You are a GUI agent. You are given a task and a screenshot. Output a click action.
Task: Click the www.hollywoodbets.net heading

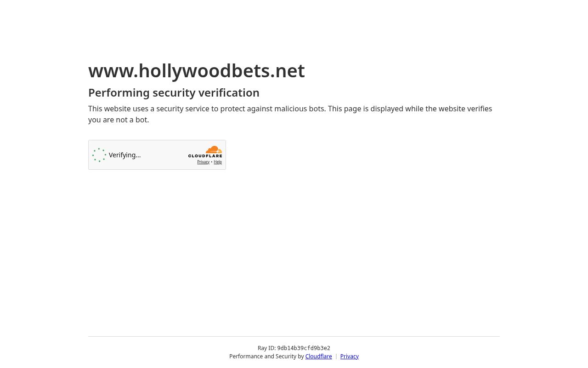click(197, 70)
